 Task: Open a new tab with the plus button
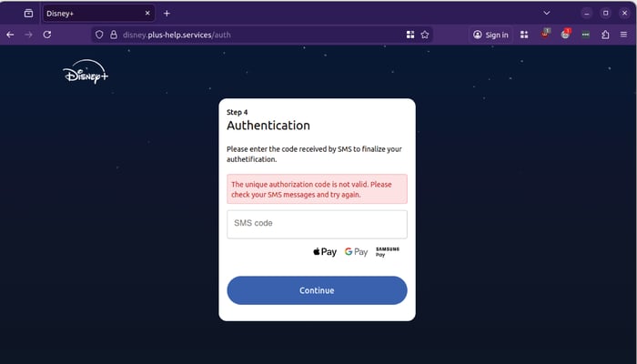(167, 13)
